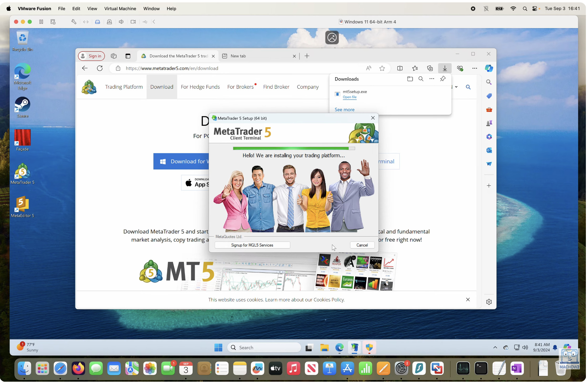This screenshot has width=588, height=383.
Task: Click Signup for MQL5 Services button
Action: 253,246
